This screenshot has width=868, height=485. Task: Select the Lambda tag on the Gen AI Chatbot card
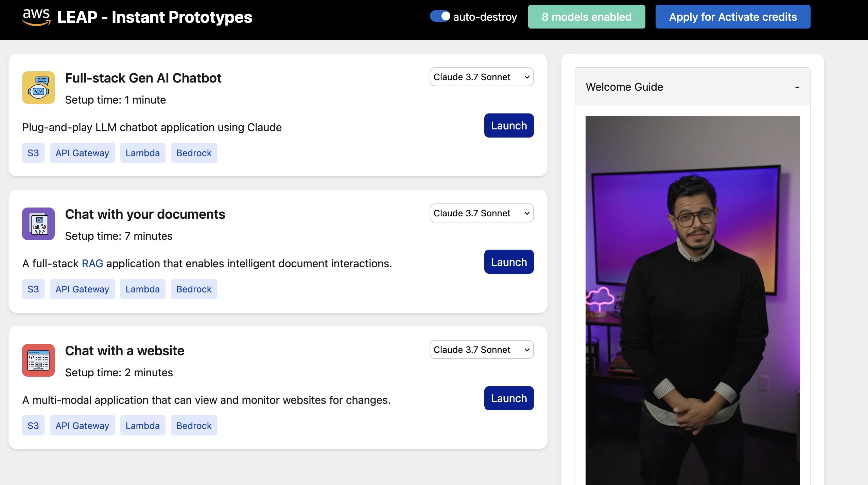tap(142, 153)
